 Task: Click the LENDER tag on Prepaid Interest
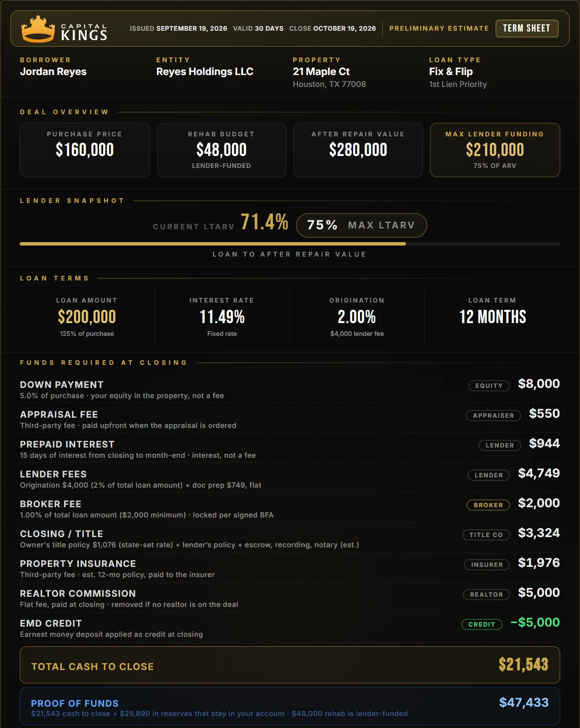[500, 445]
